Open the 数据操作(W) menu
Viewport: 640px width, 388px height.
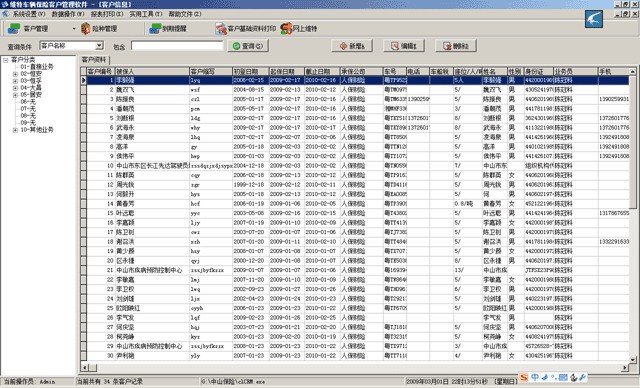68,14
